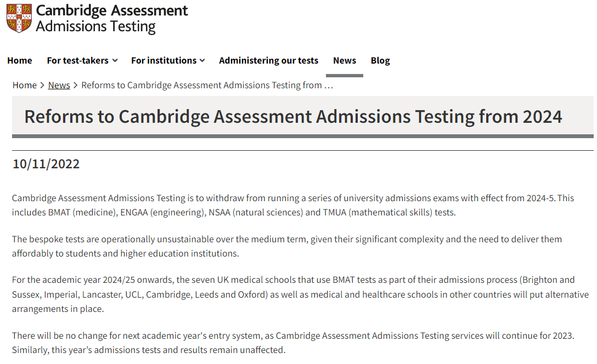The width and height of the screenshot is (597, 364).
Task: Expand the chevron beside For test-takers
Action: (115, 60)
